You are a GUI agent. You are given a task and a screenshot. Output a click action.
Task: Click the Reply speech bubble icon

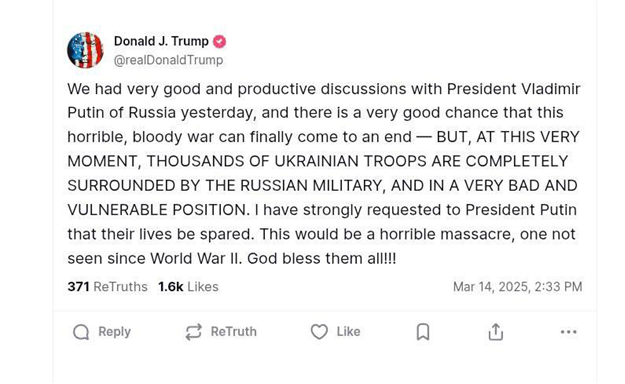(x=81, y=332)
